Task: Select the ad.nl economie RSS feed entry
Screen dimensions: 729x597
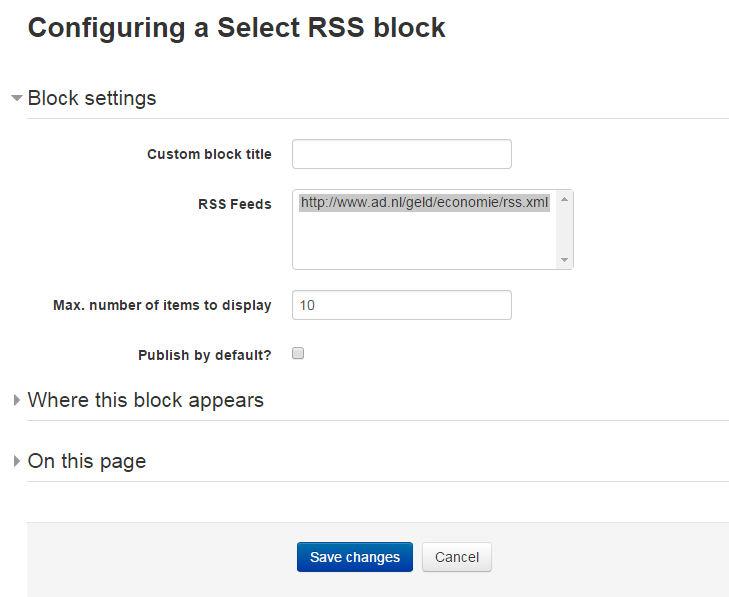Action: [x=424, y=203]
